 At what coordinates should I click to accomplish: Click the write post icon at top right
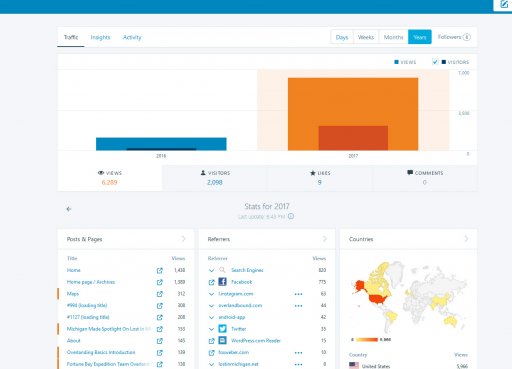click(504, 4)
